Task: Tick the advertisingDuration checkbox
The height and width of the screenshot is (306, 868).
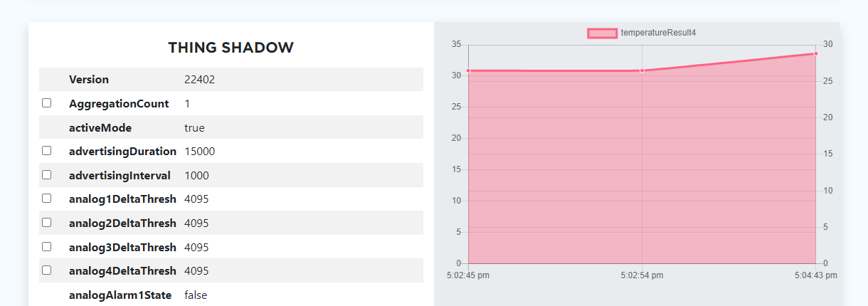Action: click(x=47, y=151)
